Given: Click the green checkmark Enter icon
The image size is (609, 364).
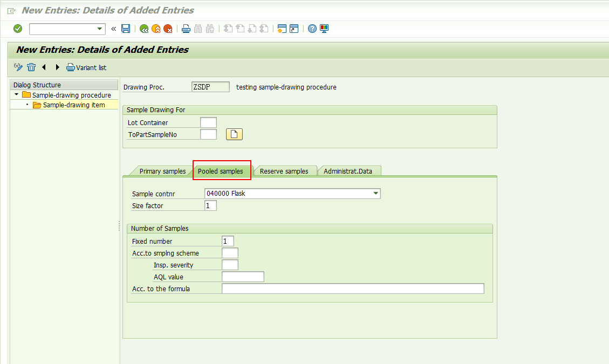Looking at the screenshot, I should [x=18, y=29].
